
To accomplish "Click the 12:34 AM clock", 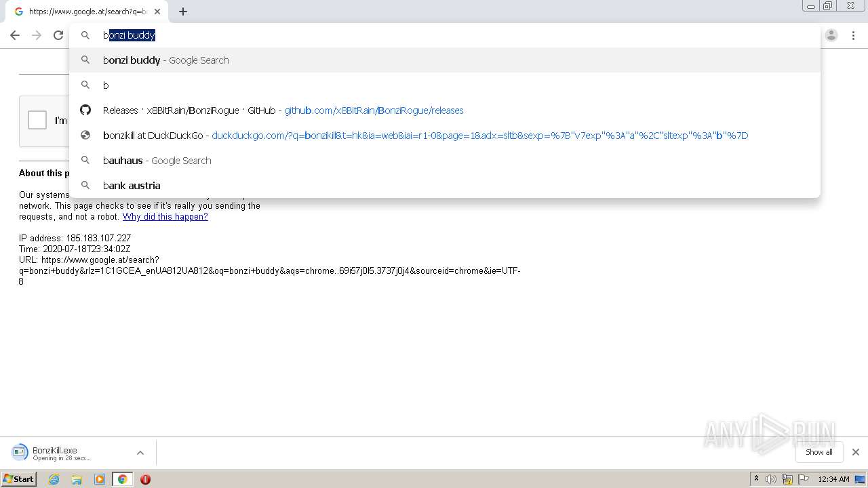I will (x=833, y=479).
